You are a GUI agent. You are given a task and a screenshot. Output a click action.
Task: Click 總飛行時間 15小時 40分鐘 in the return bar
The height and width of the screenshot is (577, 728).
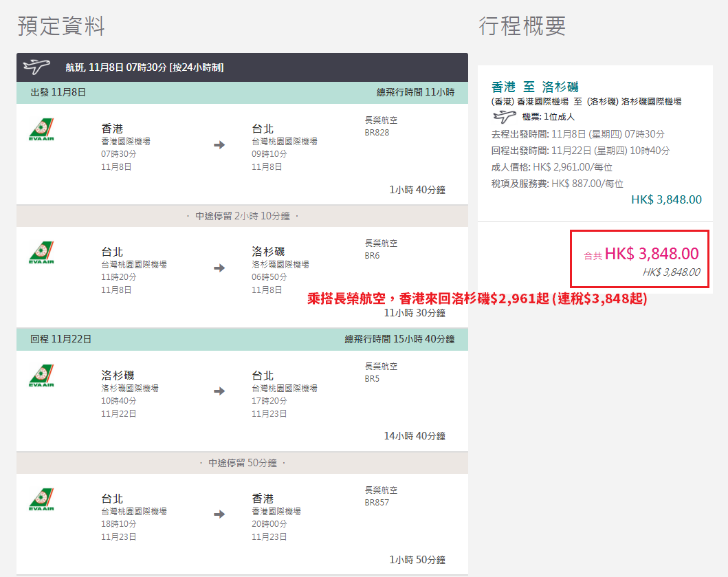[x=400, y=339]
